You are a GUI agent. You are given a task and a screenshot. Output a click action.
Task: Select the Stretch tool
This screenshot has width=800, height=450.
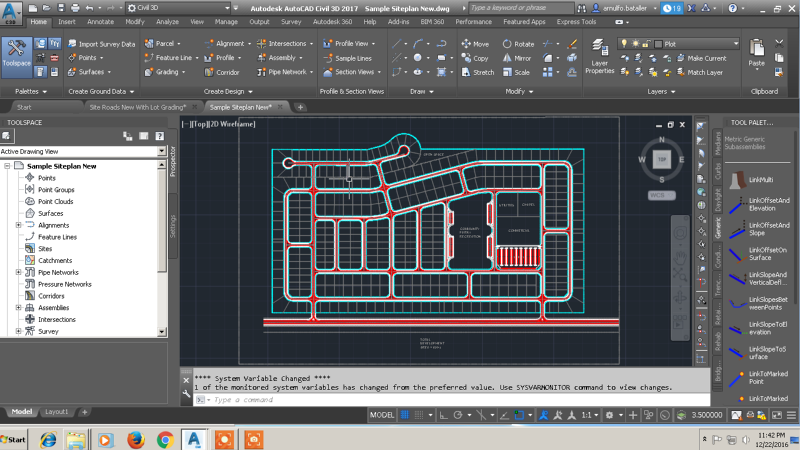pyautogui.click(x=478, y=72)
